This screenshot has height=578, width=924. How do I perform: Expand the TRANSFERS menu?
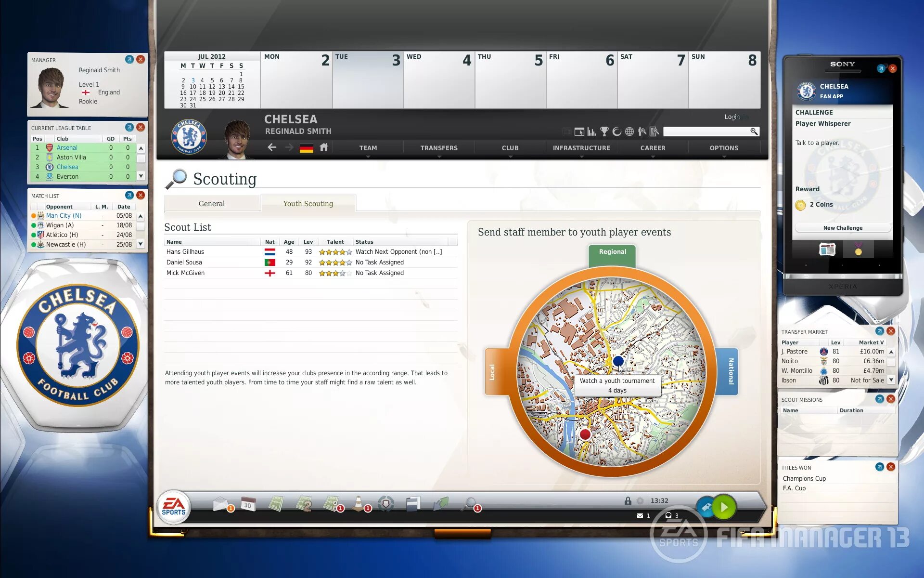point(439,148)
